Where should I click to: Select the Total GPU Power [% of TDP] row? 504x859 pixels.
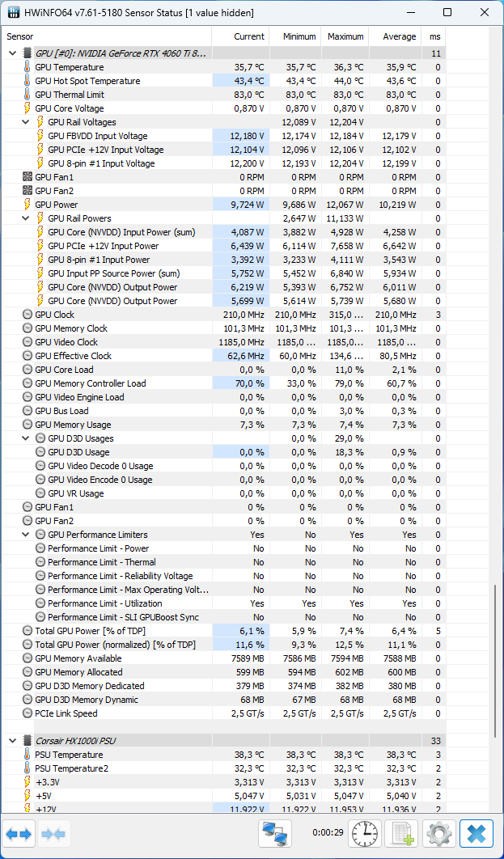click(x=223, y=631)
